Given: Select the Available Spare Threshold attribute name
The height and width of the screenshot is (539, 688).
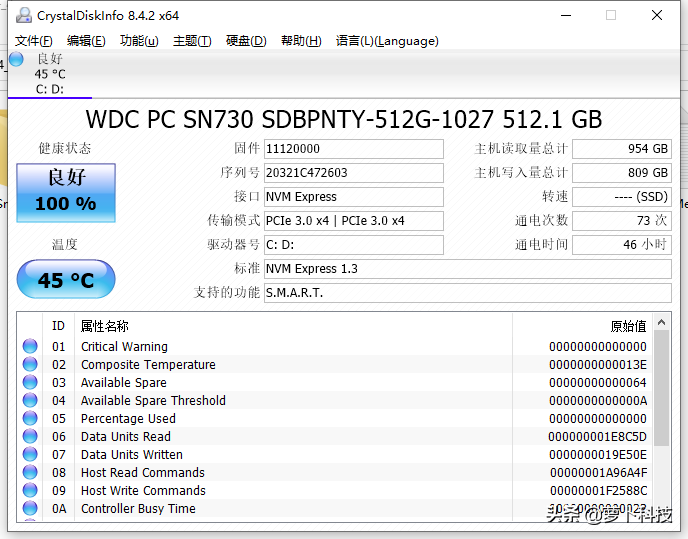Looking at the screenshot, I should click(153, 401).
